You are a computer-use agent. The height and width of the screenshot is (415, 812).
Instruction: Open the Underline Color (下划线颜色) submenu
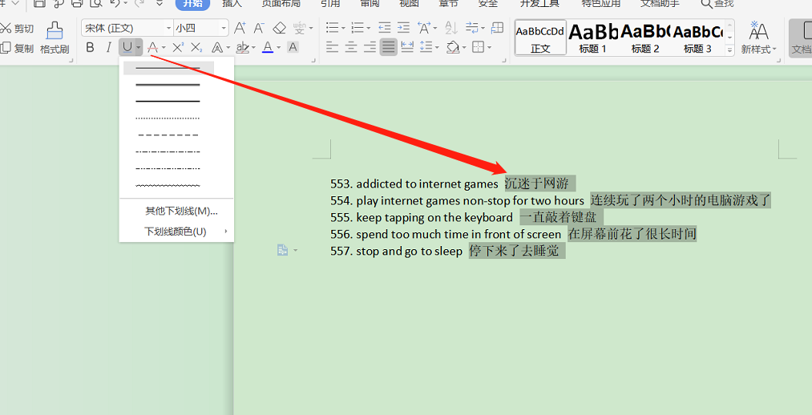[176, 231]
